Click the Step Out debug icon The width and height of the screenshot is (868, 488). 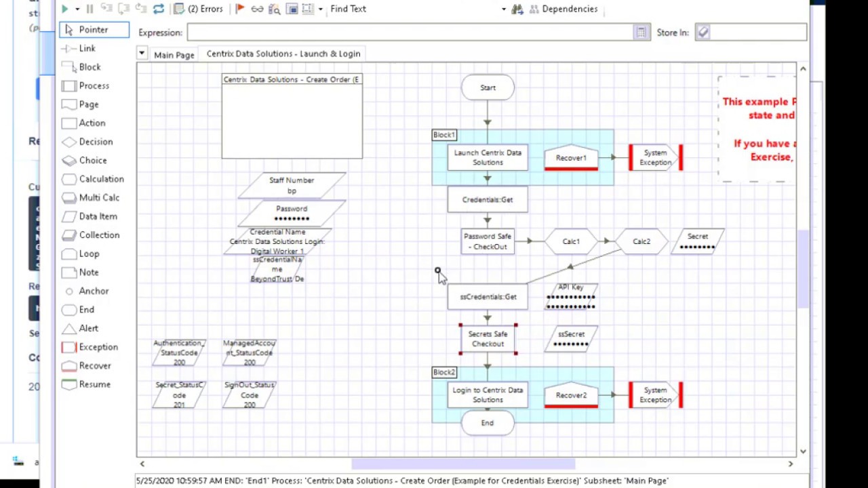tap(141, 9)
